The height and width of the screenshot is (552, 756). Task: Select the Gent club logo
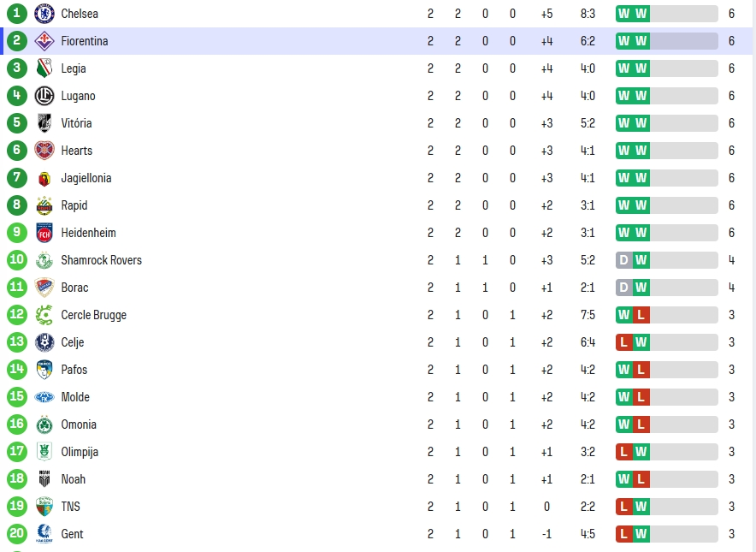44,534
